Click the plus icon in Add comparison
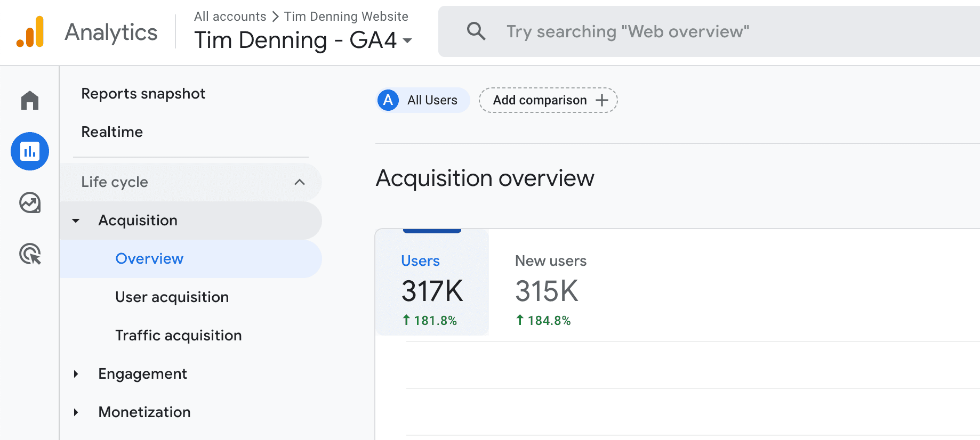This screenshot has height=440, width=980. tap(602, 100)
